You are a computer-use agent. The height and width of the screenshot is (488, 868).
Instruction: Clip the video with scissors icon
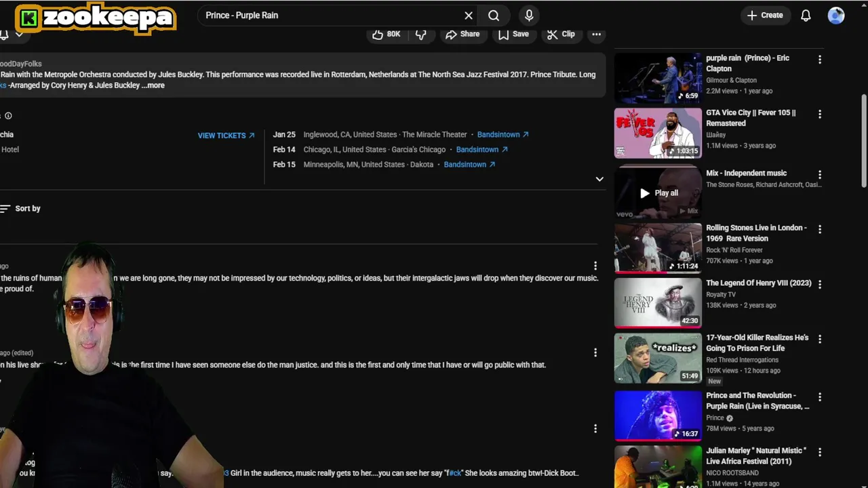pyautogui.click(x=561, y=34)
